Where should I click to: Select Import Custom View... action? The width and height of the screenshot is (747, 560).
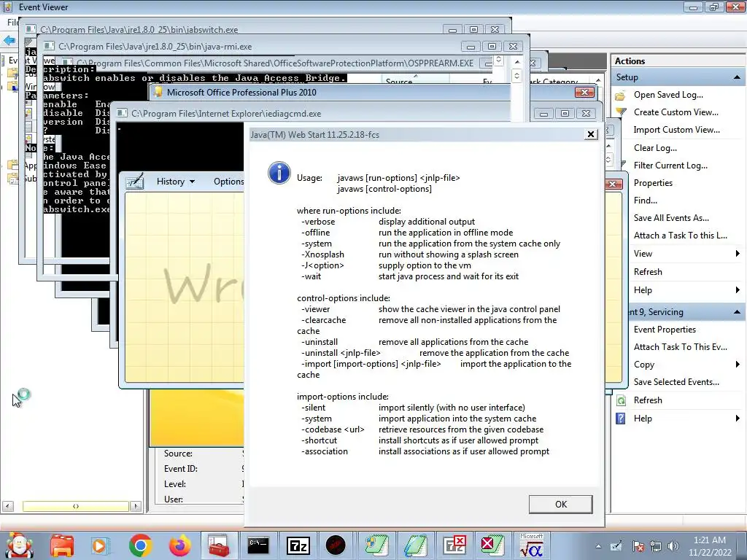click(x=676, y=130)
